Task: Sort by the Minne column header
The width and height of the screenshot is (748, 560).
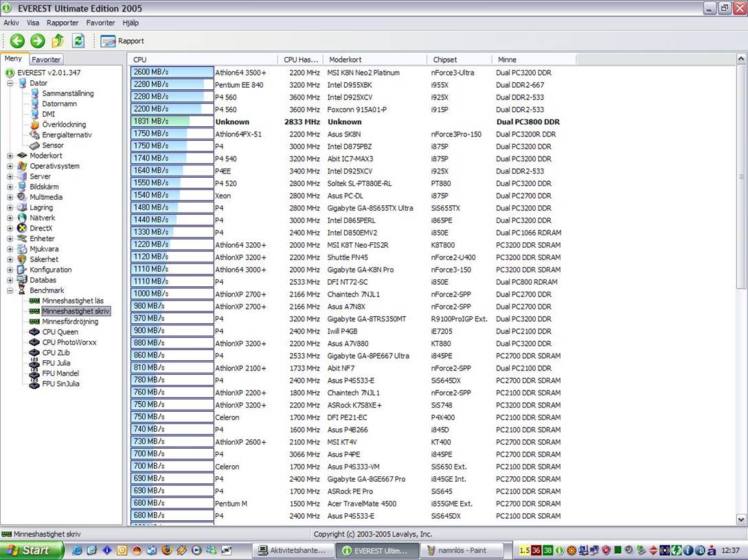Action: (534, 60)
